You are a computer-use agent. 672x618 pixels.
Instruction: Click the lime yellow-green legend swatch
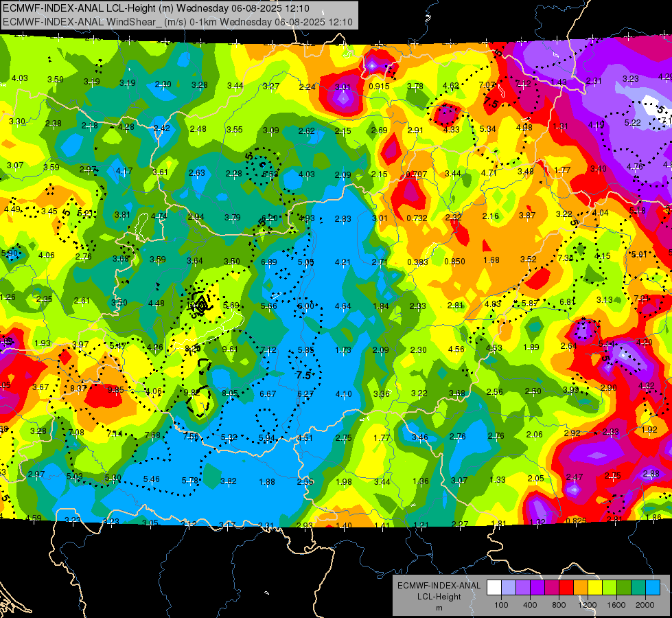[610, 588]
